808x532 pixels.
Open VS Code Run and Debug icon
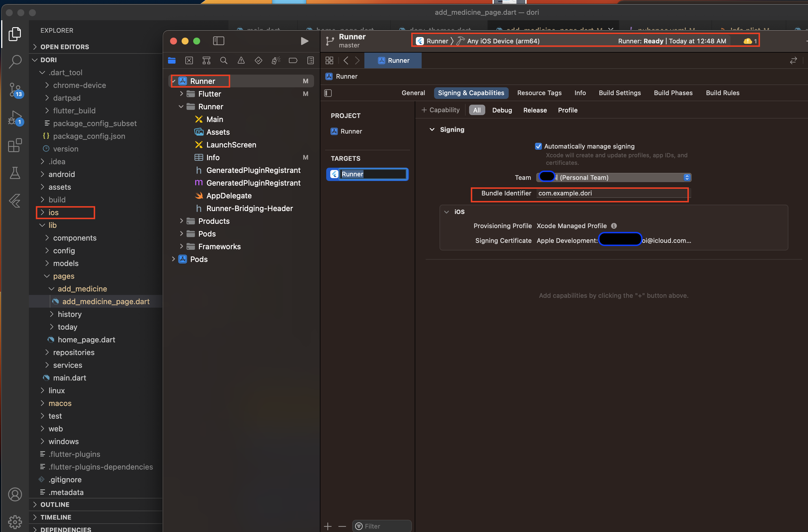[15, 118]
